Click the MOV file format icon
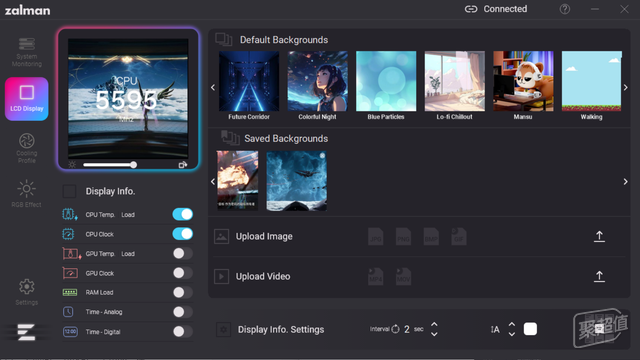Viewport: 640px width, 360px height. 403,277
